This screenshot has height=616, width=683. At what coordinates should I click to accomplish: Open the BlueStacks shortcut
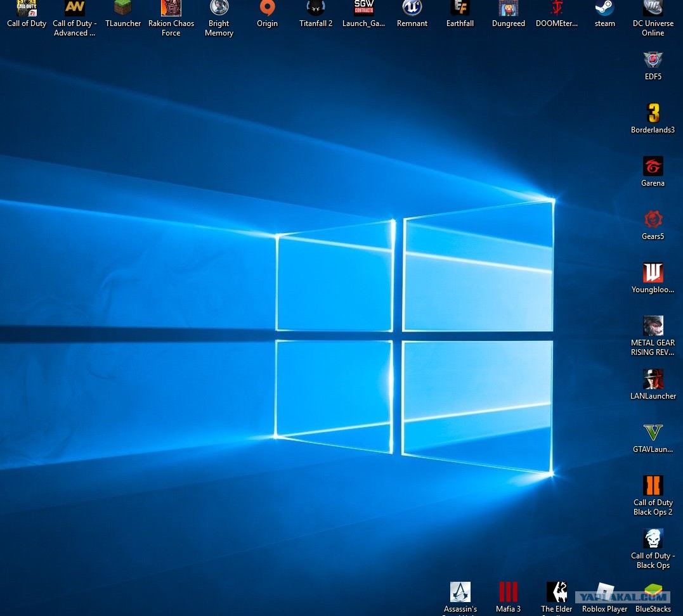pos(653,598)
